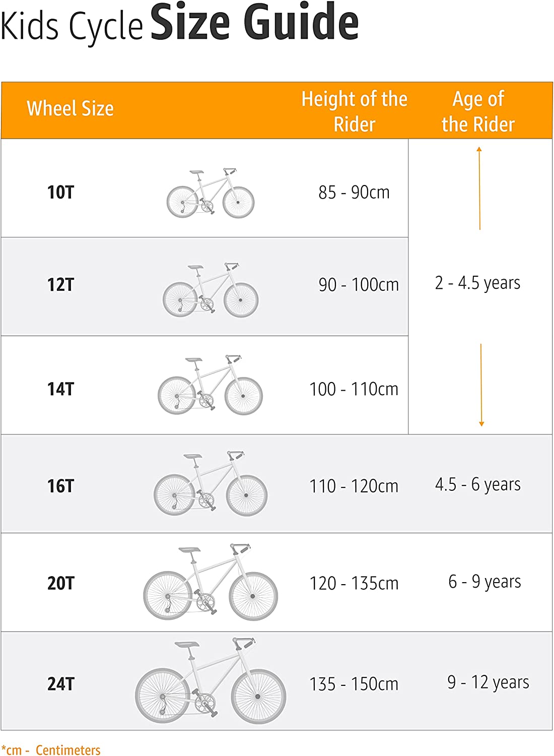This screenshot has height=756, width=554.
Task: Click the 10T bicycle icon
Action: (211, 194)
